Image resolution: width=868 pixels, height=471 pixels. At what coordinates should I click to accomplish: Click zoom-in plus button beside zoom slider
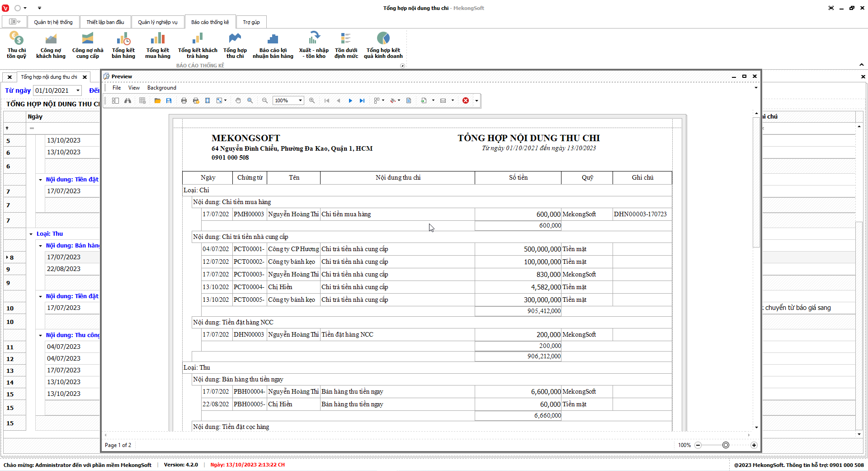(x=754, y=445)
